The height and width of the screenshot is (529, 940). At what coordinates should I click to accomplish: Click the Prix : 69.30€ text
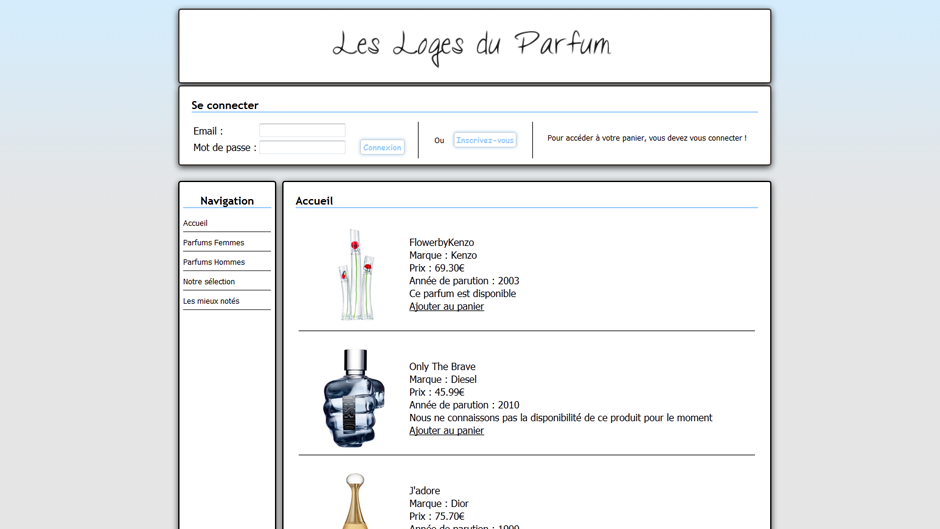coord(436,268)
